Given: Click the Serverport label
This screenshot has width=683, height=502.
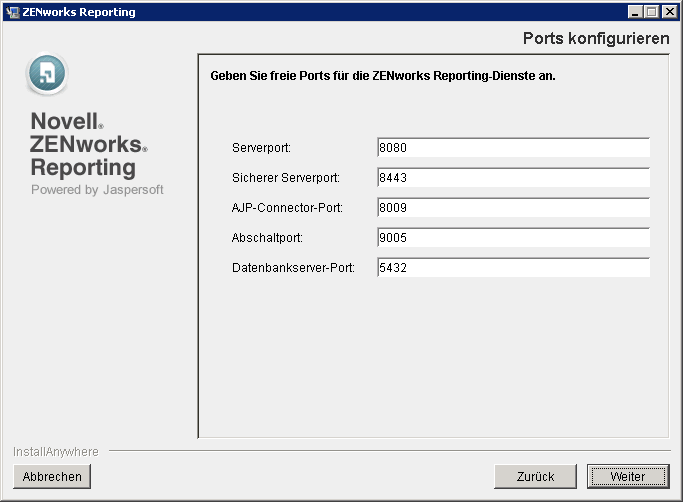Looking at the screenshot, I should tap(261, 148).
